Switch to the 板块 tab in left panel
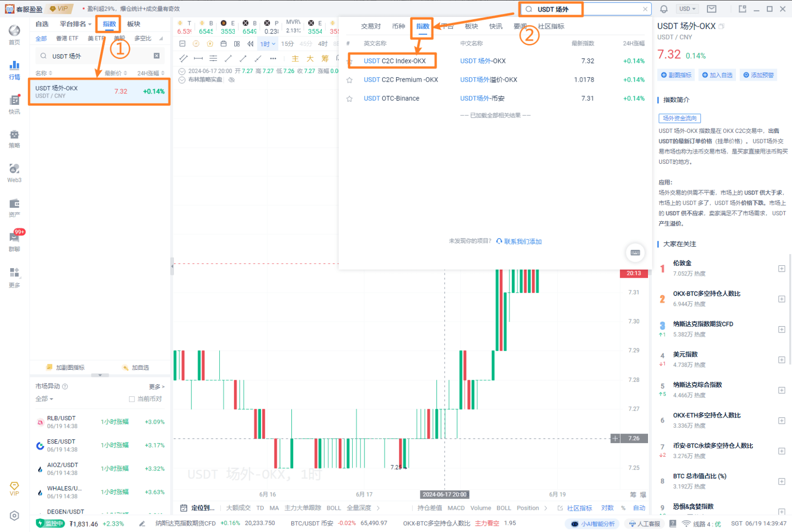Screen dimensions: 792x532 (x=134, y=24)
